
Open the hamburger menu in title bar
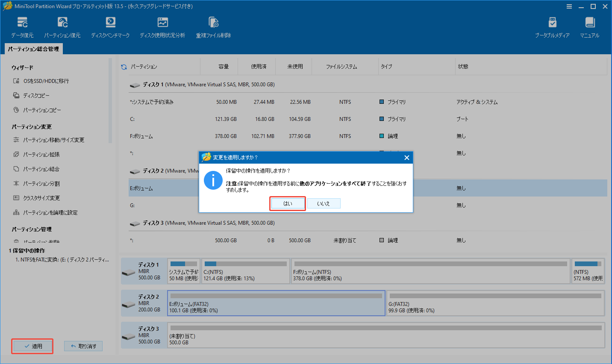[x=569, y=6]
